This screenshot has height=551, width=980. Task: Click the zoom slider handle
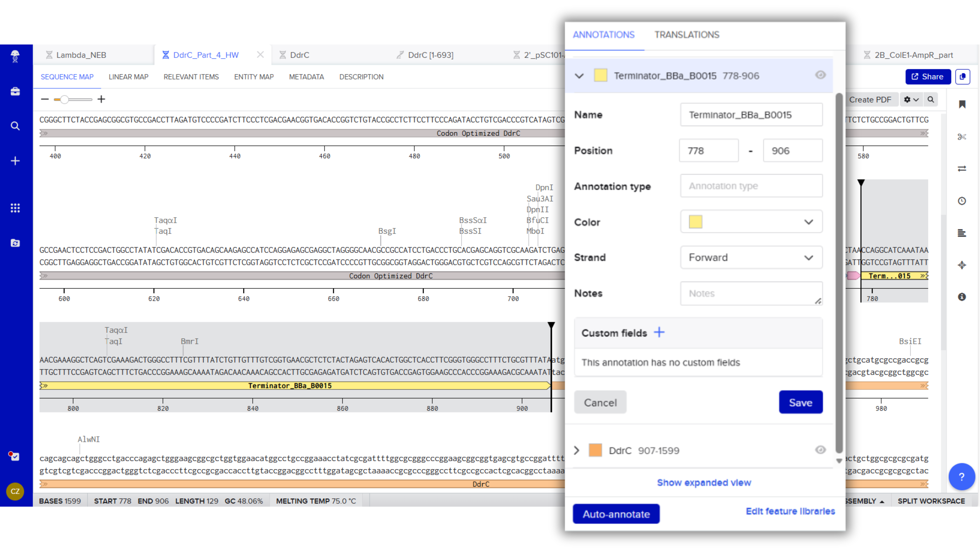(x=64, y=100)
